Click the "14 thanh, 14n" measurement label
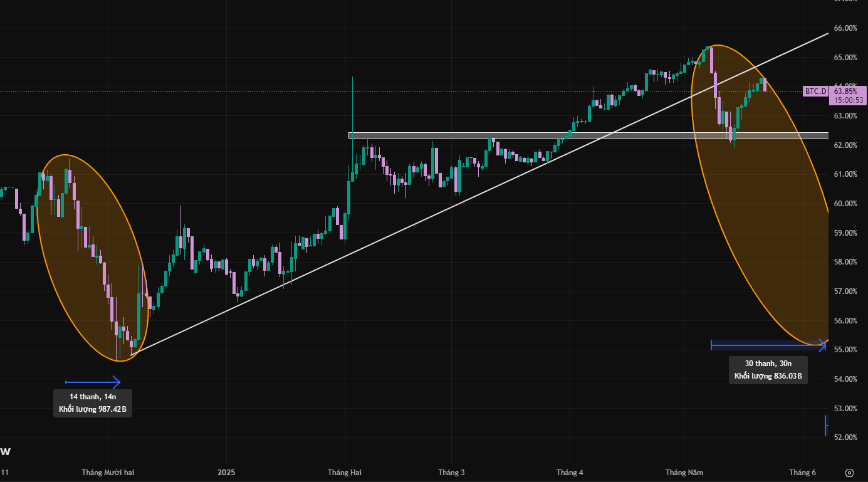868x482 pixels. 93,397
